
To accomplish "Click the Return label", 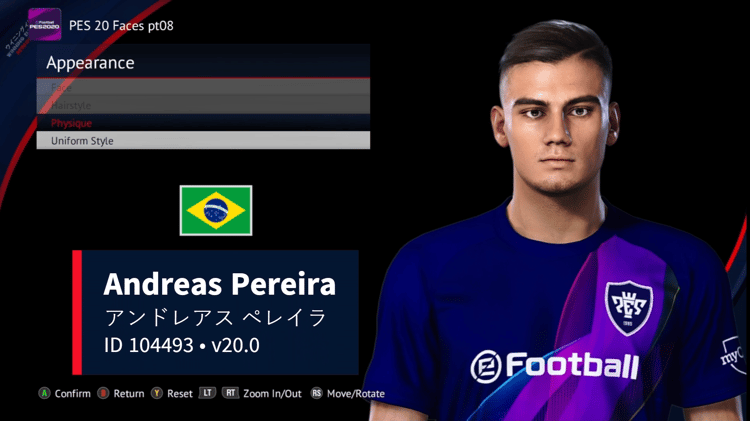I will click(x=129, y=394).
